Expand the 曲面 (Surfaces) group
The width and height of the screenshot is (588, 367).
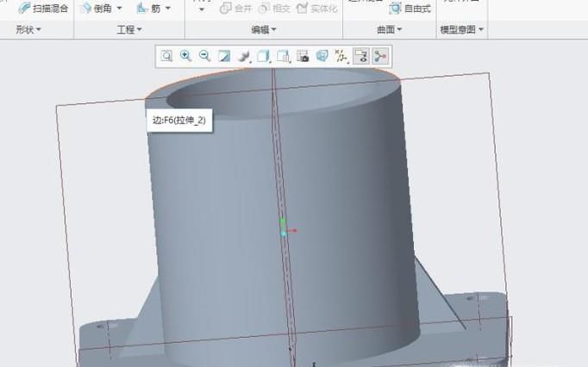pos(389,29)
